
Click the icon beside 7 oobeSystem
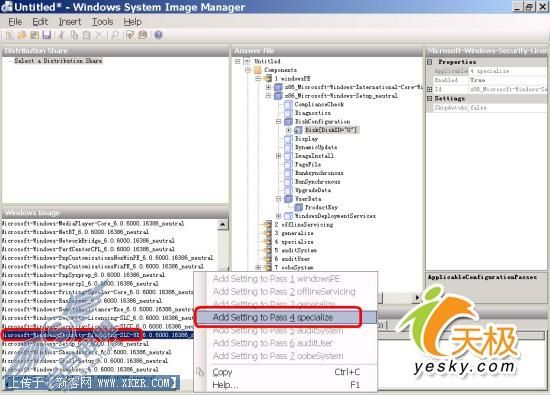click(x=268, y=267)
